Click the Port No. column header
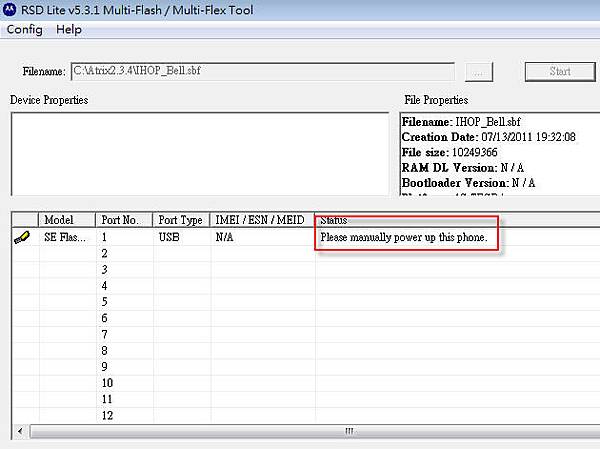The image size is (600, 449). coord(124,220)
